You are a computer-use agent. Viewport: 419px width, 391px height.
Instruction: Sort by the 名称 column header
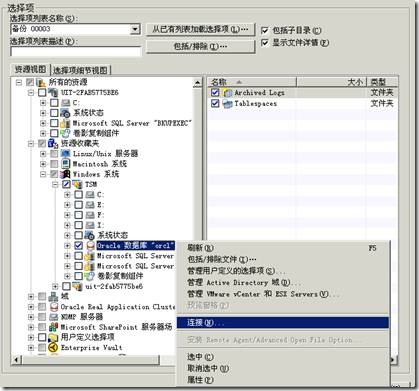point(252,82)
